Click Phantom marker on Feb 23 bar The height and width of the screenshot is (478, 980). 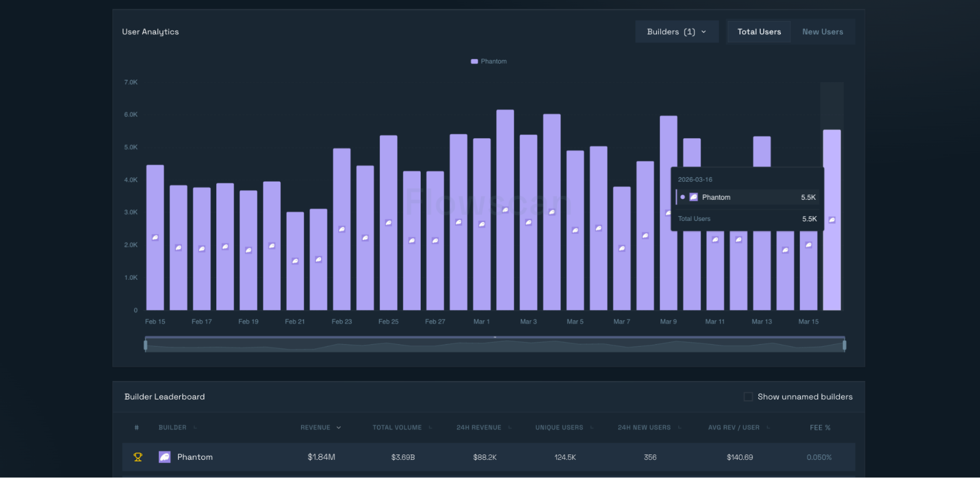[x=342, y=229]
